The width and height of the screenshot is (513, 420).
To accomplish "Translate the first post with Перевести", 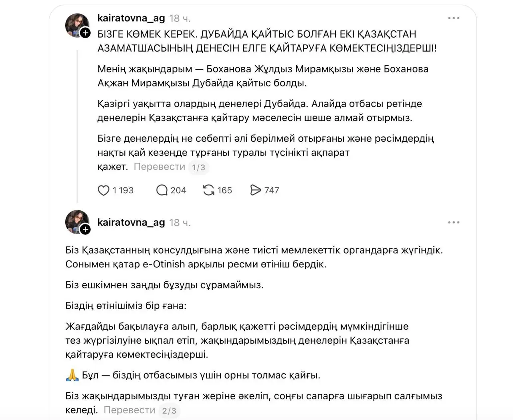I will click(160, 167).
